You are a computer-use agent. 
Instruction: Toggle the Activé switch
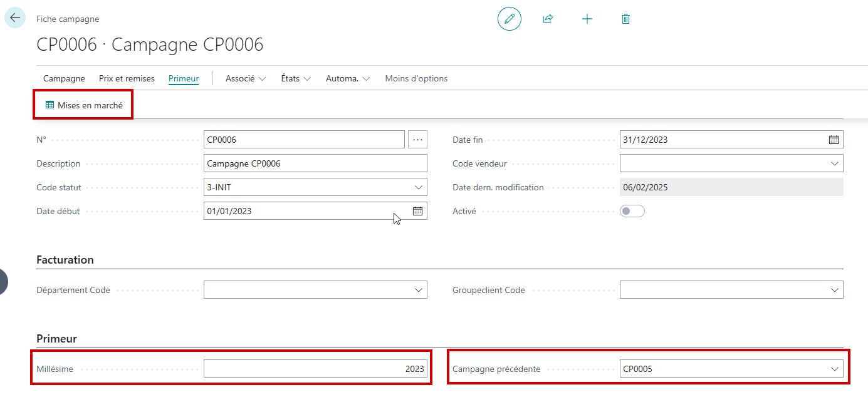pos(632,211)
